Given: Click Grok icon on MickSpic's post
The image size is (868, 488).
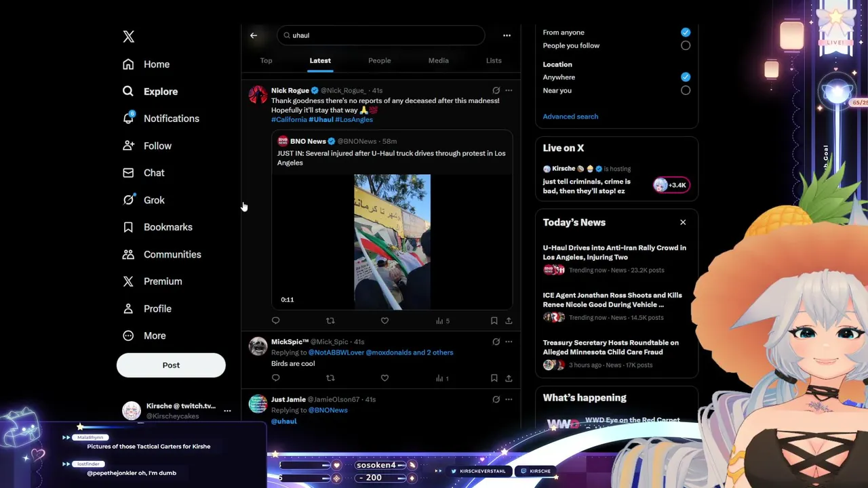Looking at the screenshot, I should (x=496, y=342).
